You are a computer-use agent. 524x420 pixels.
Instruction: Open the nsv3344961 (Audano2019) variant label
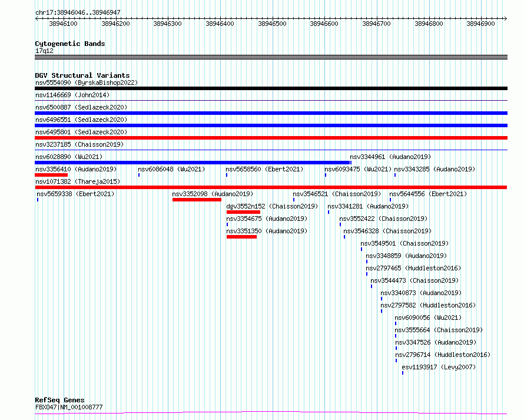click(390, 157)
